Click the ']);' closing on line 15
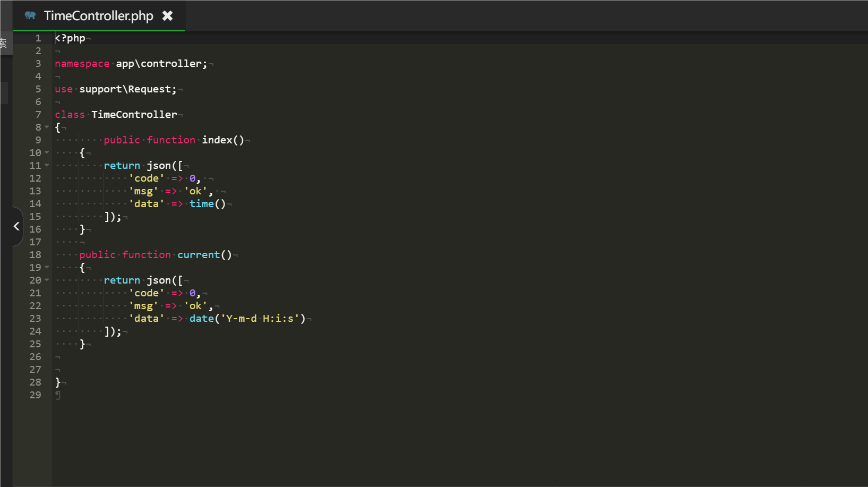The image size is (868, 487). click(x=113, y=217)
